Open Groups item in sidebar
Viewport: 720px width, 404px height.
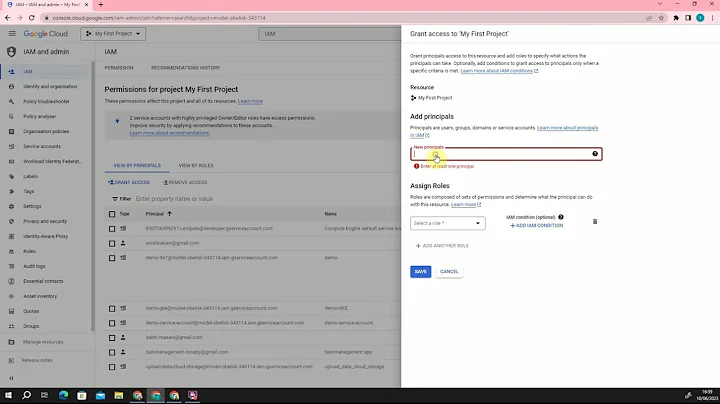point(31,326)
